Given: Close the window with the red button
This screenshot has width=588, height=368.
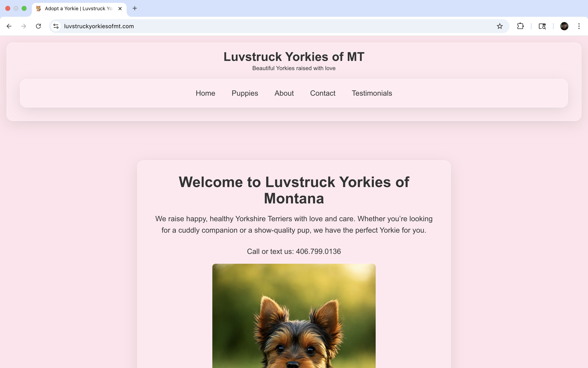Looking at the screenshot, I should pos(8,8).
